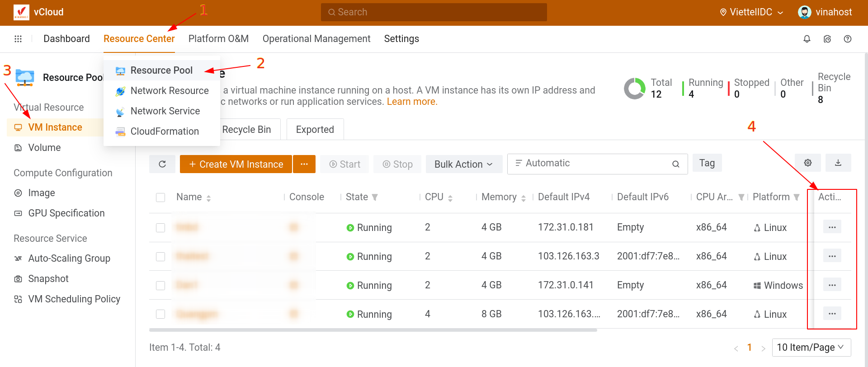Open the 10 Item/Page selector

click(811, 348)
